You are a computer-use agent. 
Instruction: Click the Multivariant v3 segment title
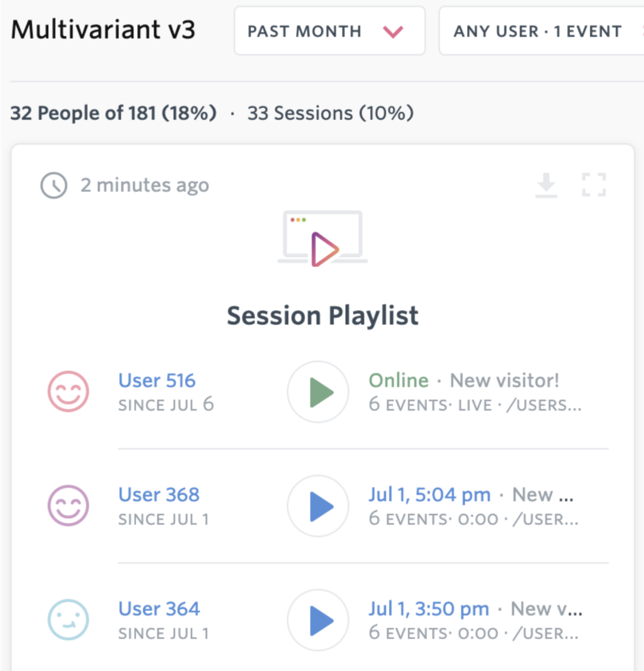pos(103,30)
